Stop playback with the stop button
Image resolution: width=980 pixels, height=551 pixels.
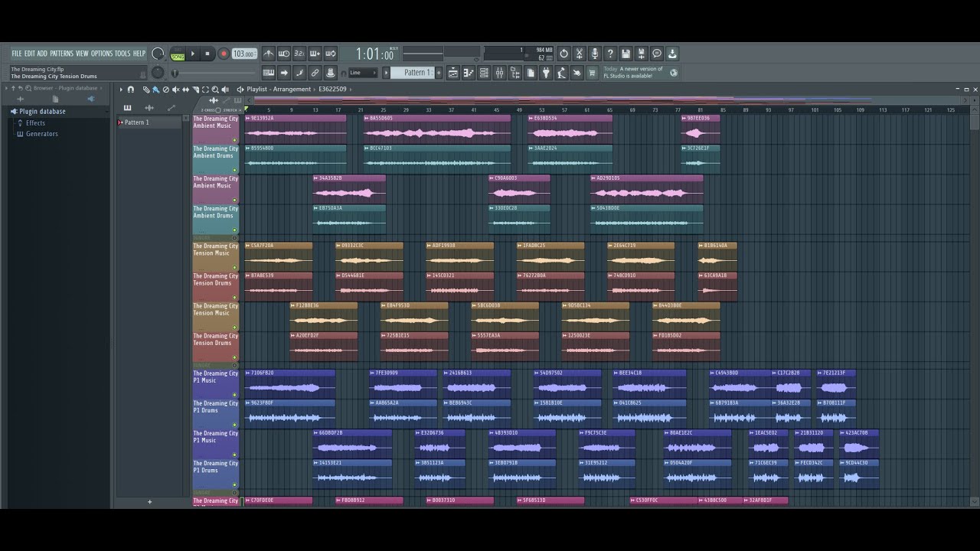207,54
